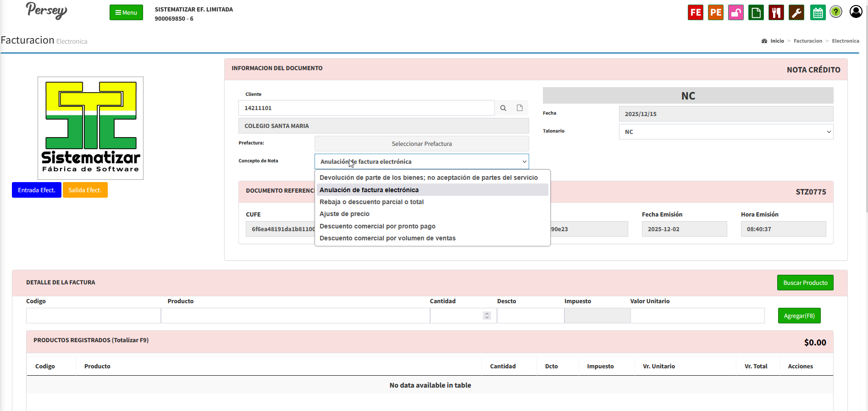Open the green calendar icon
Screen dimensions: 868x411
818,12
